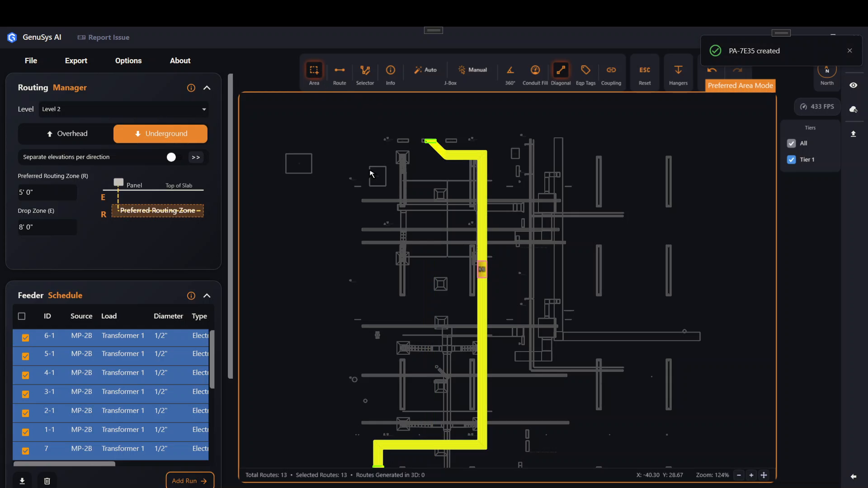Viewport: 868px width, 488px height.
Task: Uncheck feeder row 4-1
Action: click(25, 375)
